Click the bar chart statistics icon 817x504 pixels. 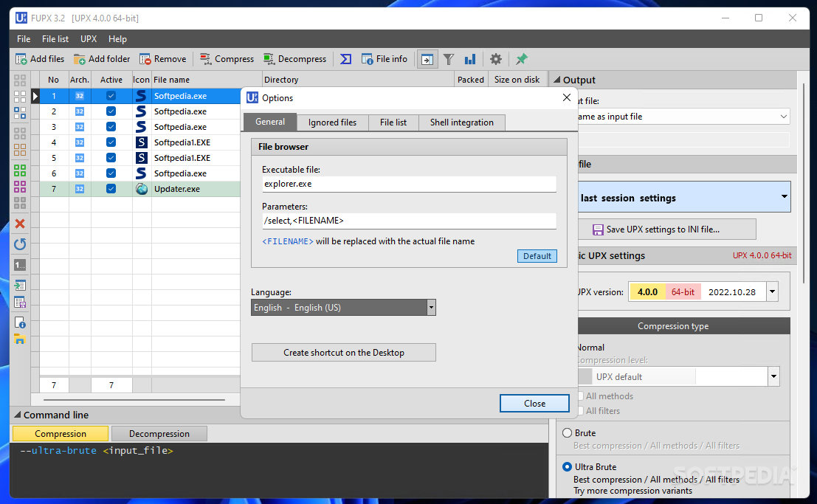coord(470,60)
